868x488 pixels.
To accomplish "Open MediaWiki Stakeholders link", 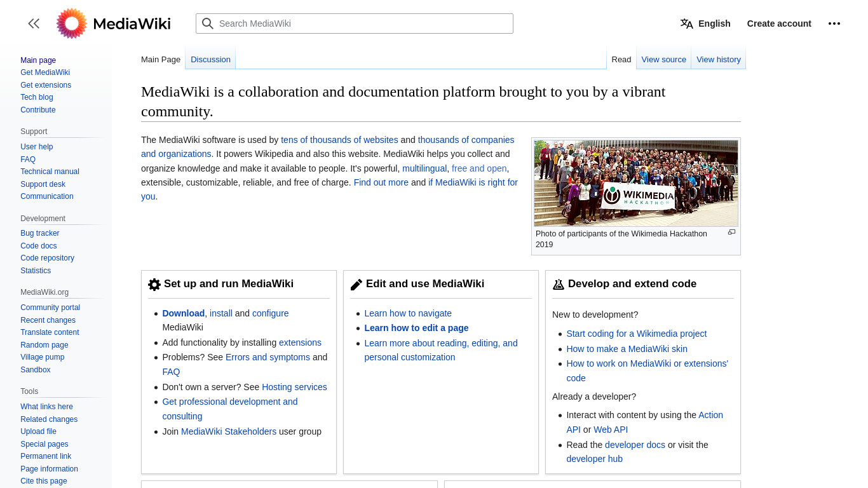I will [x=229, y=431].
